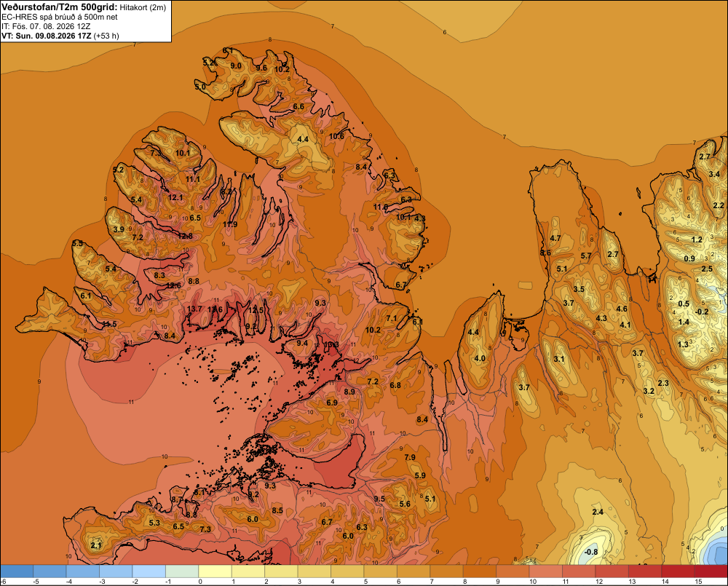Viewport: 728px width, 586px height.
Task: Click the temperature value '11.5'
Action: [x=109, y=324]
